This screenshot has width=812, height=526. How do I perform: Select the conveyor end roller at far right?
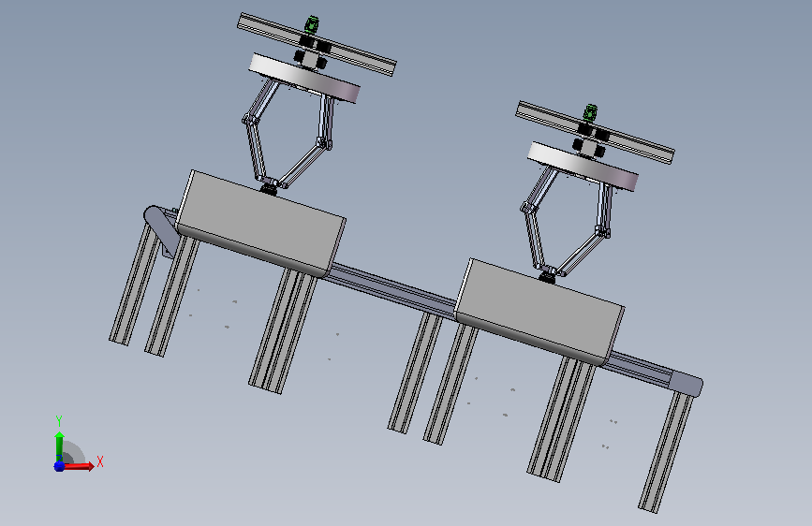[687, 384]
